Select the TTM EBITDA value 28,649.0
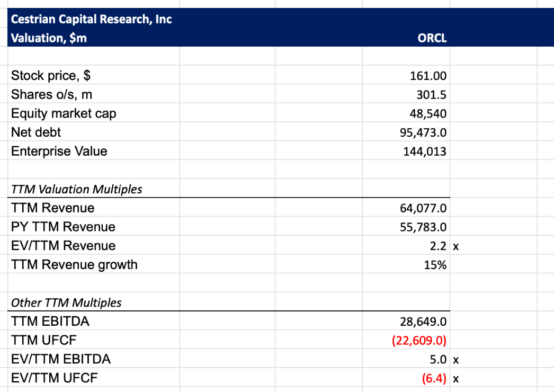The width and height of the screenshot is (554, 392). (x=423, y=322)
